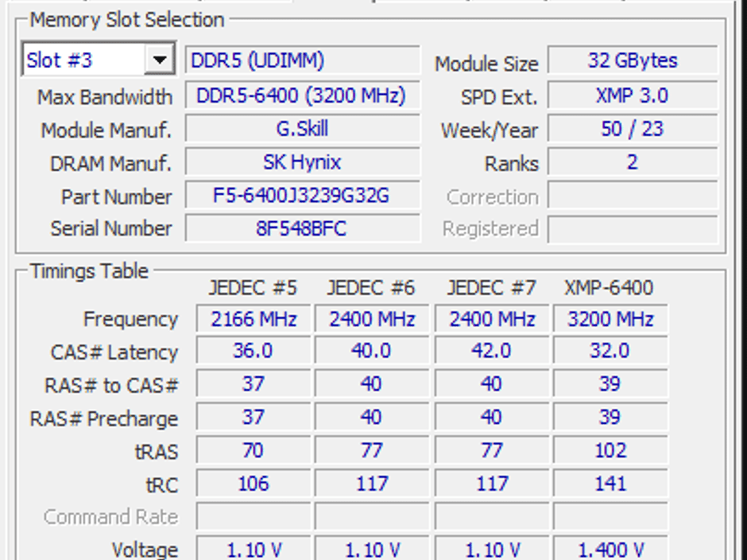Click the CAS# Latency row label
This screenshot has width=747, height=560.
pyautogui.click(x=114, y=353)
